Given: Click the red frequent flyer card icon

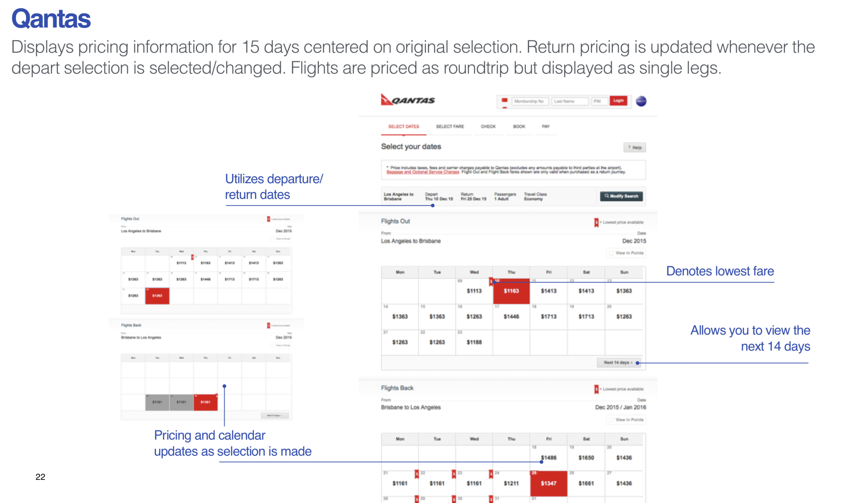Looking at the screenshot, I should point(504,100).
